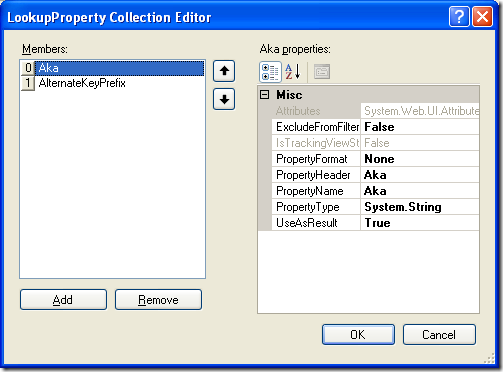Screen dimensions: 503x372
Task: Click index 0 box beside Aka
Action: pos(28,68)
